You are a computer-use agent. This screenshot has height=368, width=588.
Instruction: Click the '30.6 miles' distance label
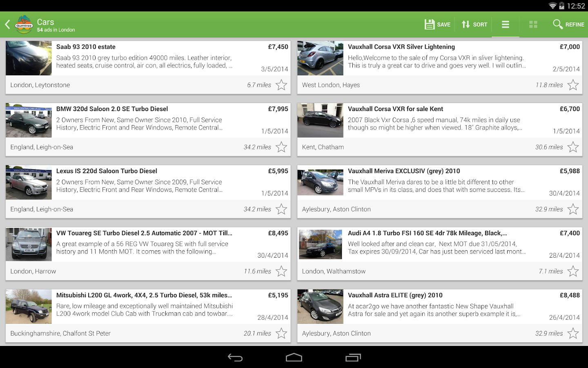[549, 147]
